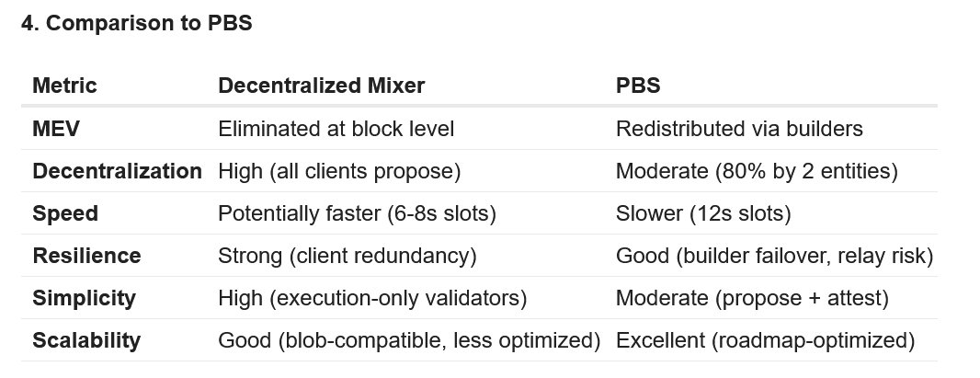Click the "PBS" column header
This screenshot has width=980, height=378.
coord(638,86)
